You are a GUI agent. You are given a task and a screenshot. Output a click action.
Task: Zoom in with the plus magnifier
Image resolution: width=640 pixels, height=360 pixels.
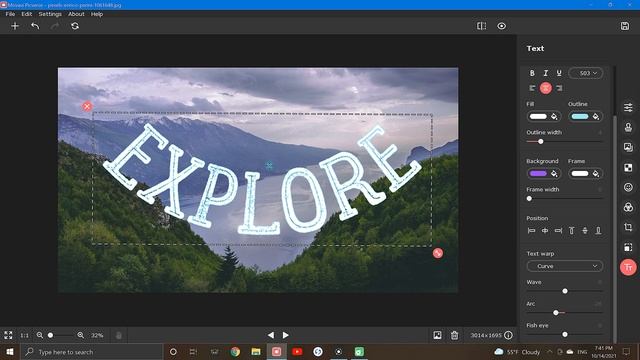[x=80, y=335]
